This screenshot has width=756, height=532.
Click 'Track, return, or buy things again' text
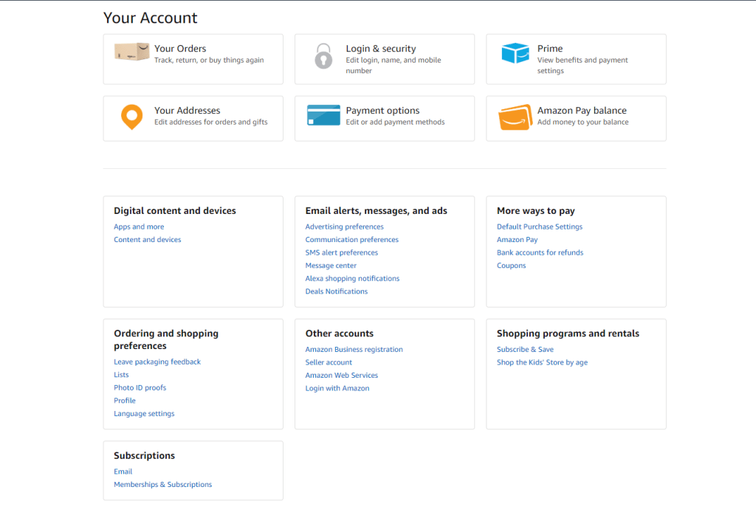pyautogui.click(x=209, y=61)
